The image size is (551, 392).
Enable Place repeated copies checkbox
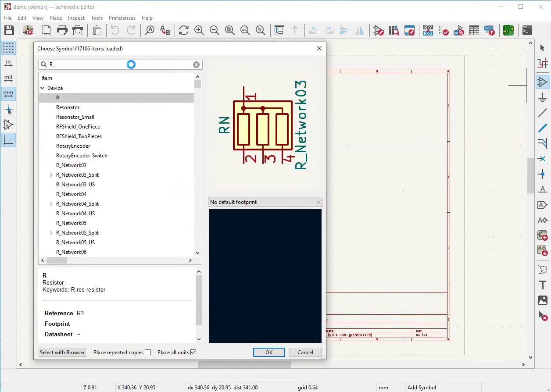click(148, 353)
